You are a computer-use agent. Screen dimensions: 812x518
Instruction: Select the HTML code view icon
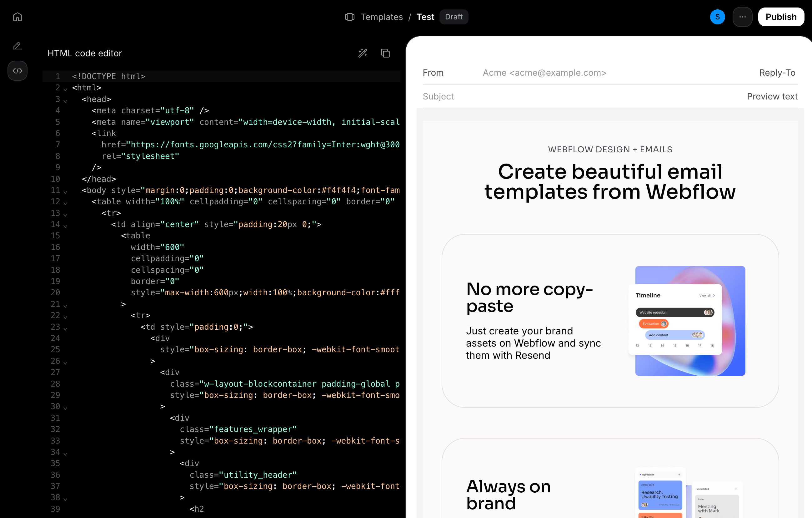pyautogui.click(x=18, y=70)
